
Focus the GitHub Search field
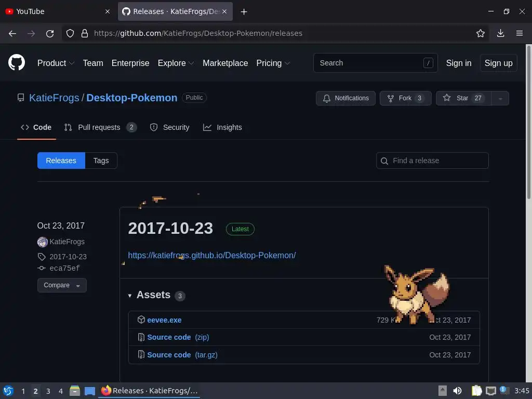click(375, 63)
